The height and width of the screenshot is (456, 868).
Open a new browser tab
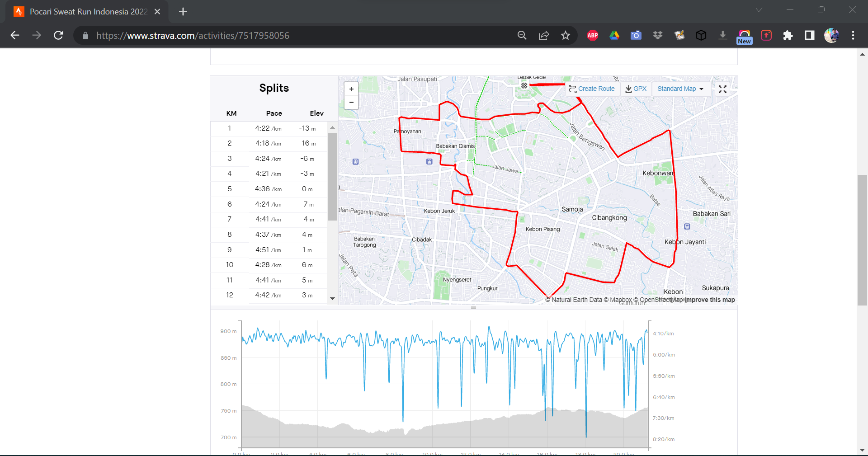click(x=183, y=12)
